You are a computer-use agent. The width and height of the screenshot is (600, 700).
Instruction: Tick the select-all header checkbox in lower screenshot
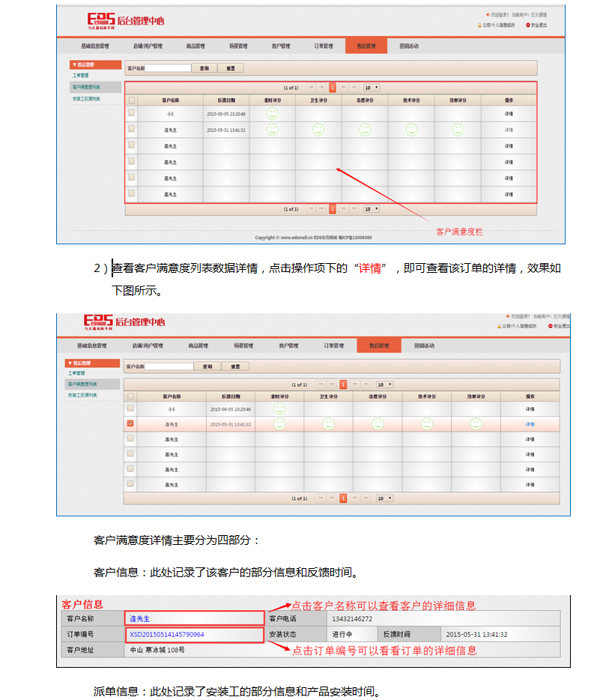[130, 396]
